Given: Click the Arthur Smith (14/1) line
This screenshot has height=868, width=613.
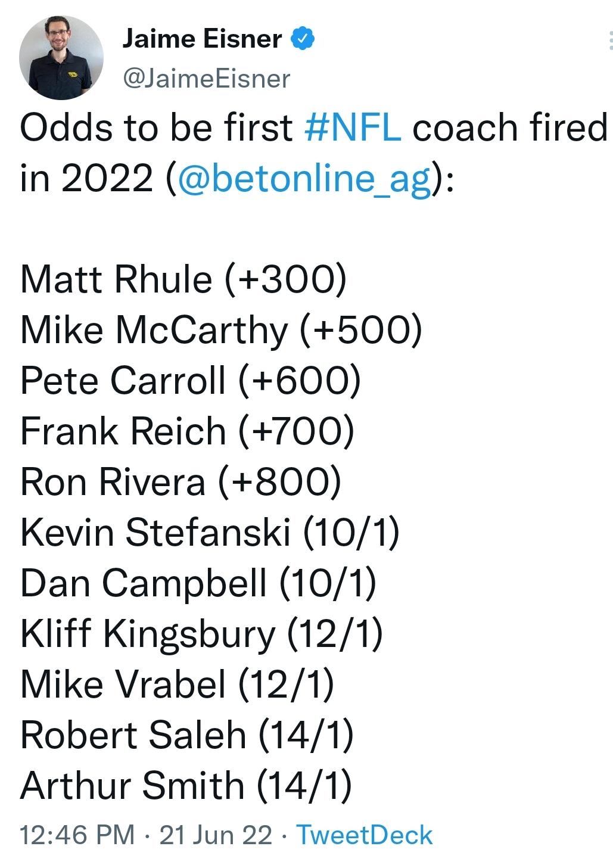Looking at the screenshot, I should [x=186, y=785].
